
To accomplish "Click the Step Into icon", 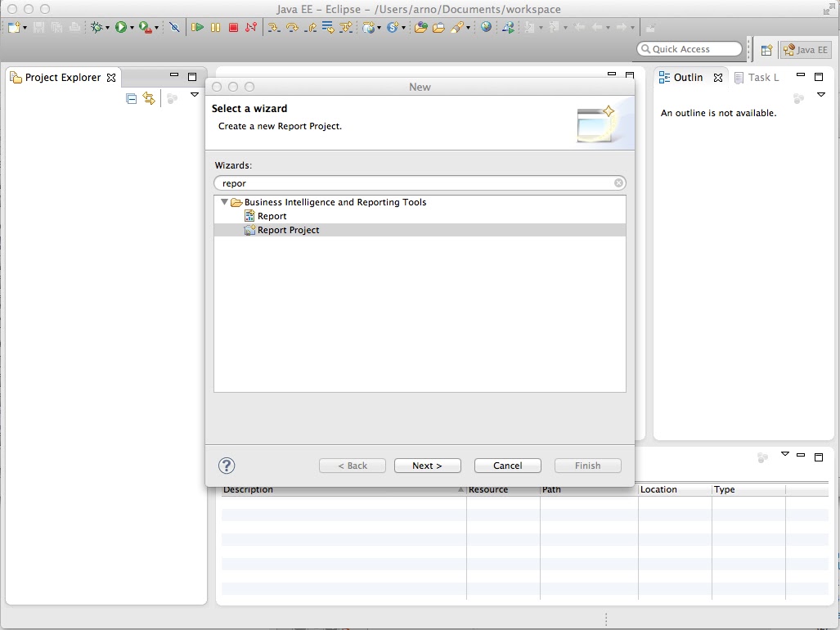I will tap(274, 27).
